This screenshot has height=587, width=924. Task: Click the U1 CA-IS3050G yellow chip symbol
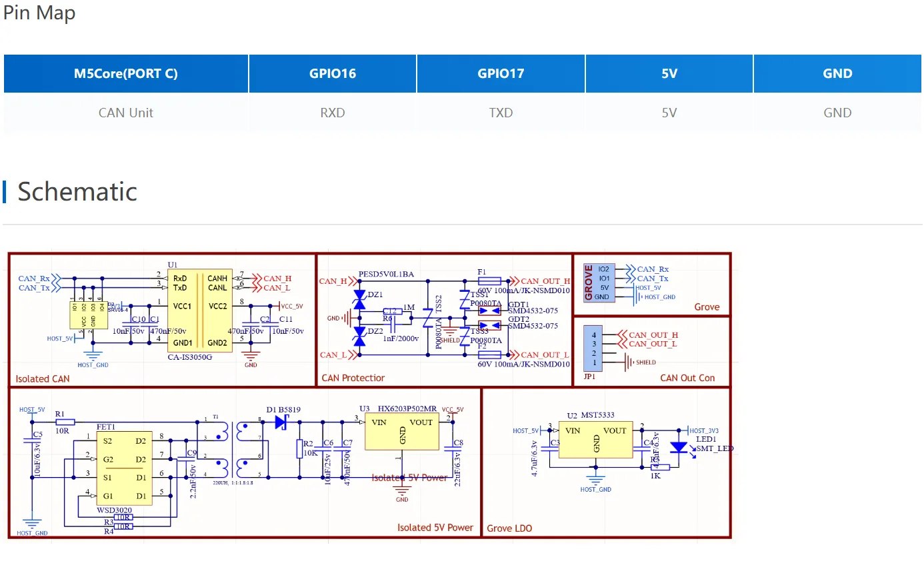click(x=199, y=310)
